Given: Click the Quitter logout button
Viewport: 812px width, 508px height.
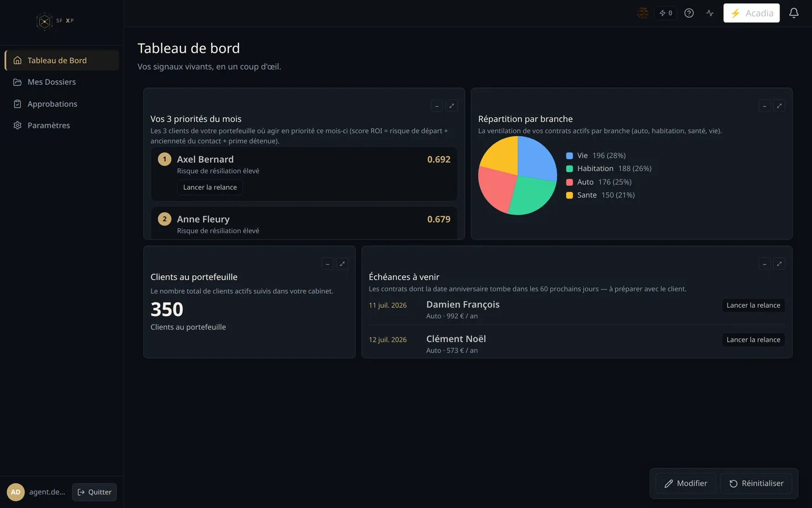Looking at the screenshot, I should tap(95, 492).
